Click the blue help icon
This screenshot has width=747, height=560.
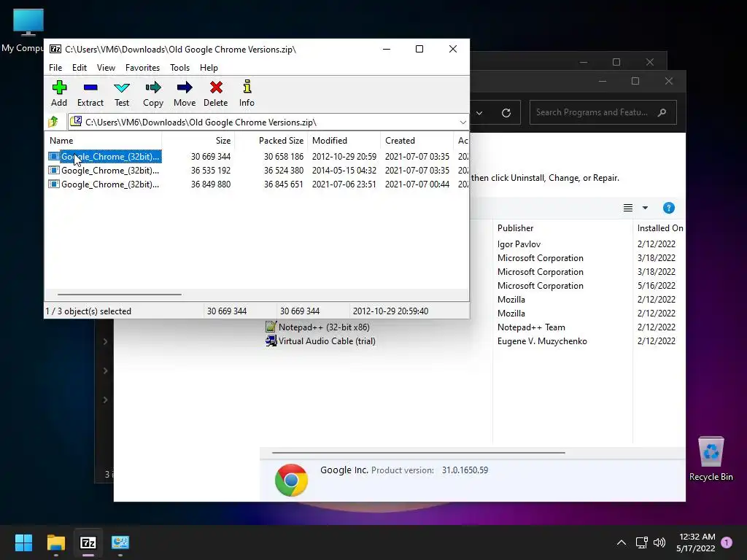pos(668,208)
